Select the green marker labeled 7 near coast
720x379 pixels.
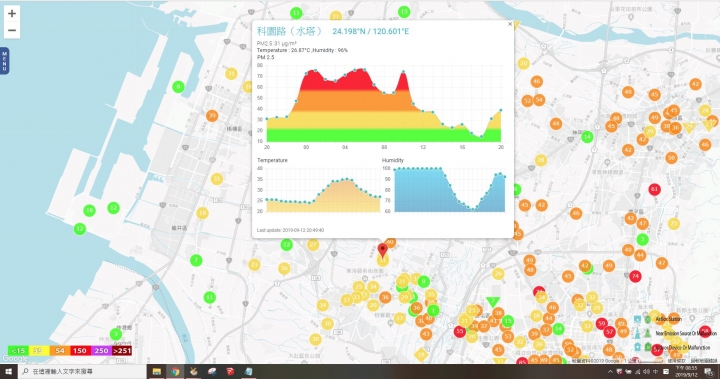point(196,260)
